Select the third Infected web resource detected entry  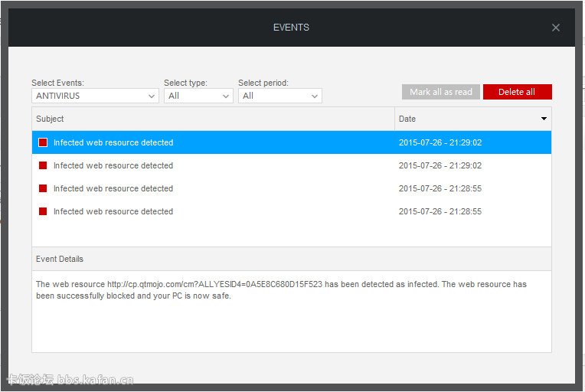113,188
